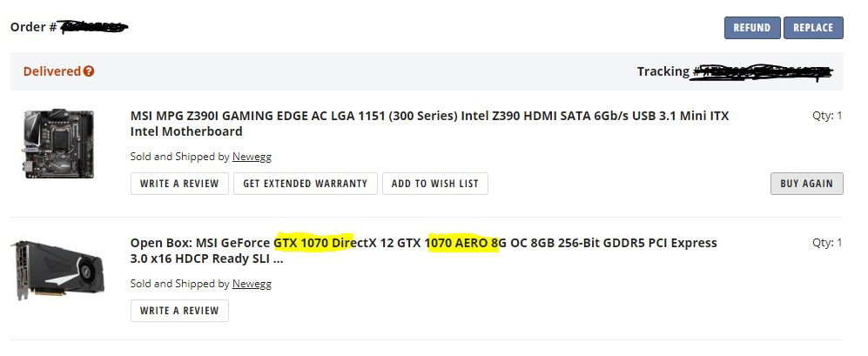The width and height of the screenshot is (868, 356).
Task: Click the motherboard's Qty: 1 label
Action: tap(827, 116)
